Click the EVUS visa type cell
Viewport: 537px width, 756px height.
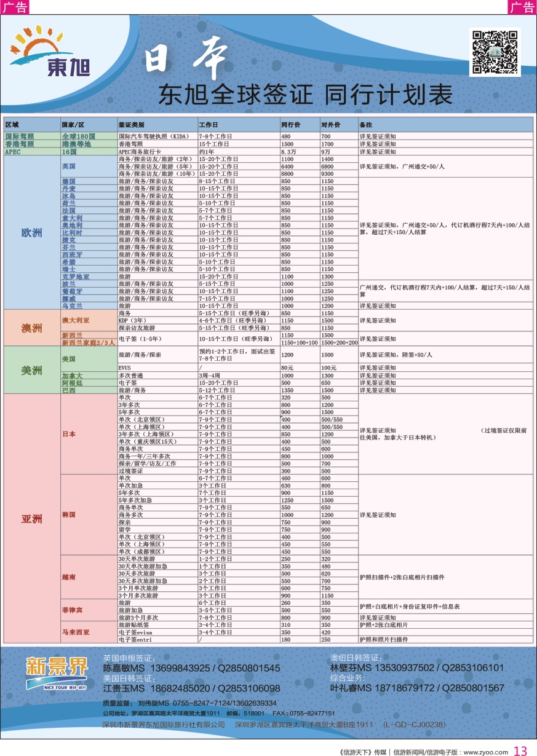pos(157,368)
